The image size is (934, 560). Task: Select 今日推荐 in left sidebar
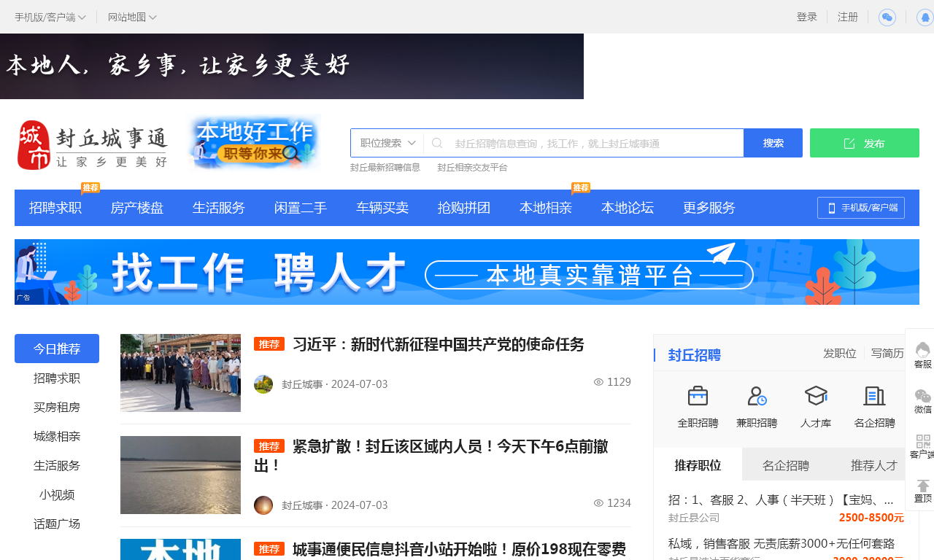[x=57, y=349]
